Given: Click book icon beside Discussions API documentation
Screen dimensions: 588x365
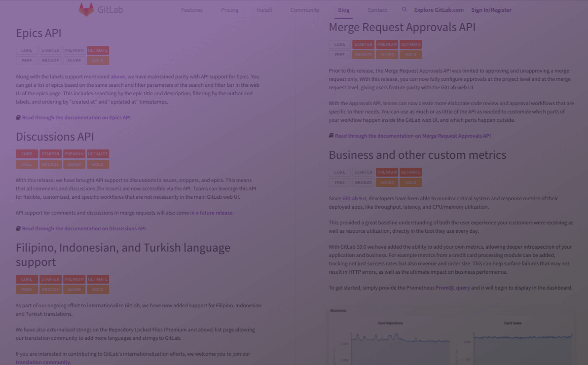Looking at the screenshot, I should pos(18,228).
